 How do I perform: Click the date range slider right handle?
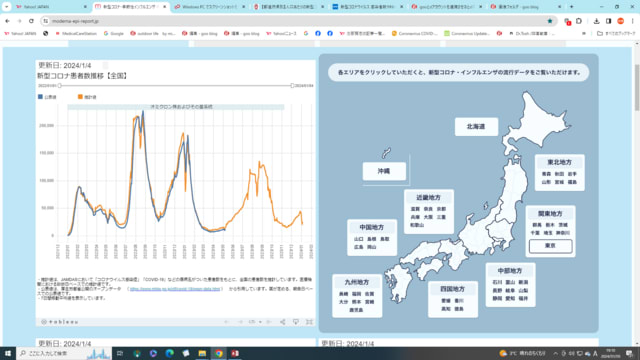click(292, 86)
